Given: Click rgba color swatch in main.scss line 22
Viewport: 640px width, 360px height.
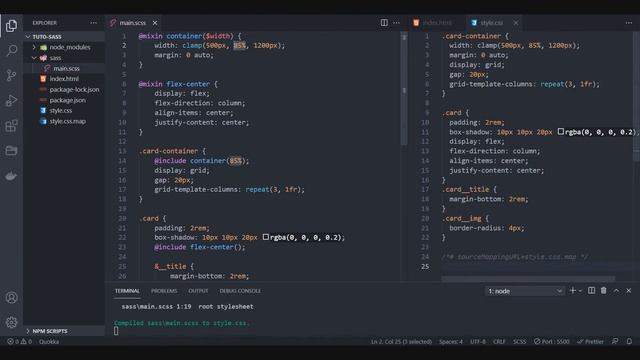Looking at the screenshot, I should (x=266, y=237).
